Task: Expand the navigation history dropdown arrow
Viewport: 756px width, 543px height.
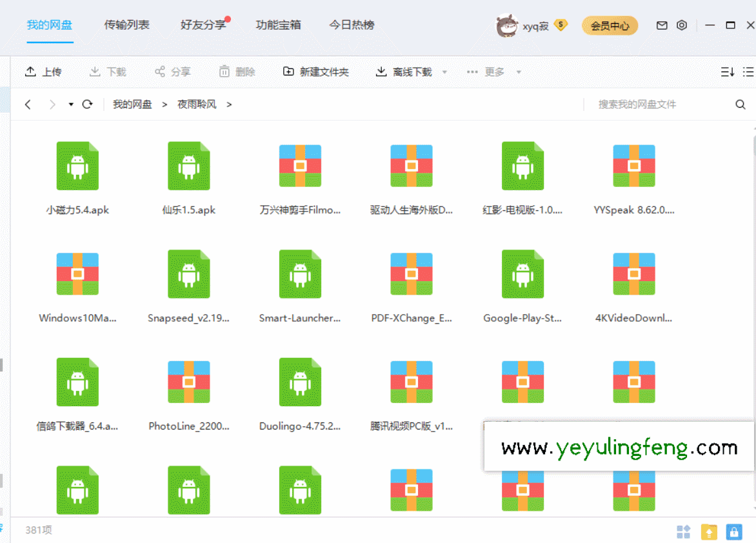Action: (x=71, y=104)
